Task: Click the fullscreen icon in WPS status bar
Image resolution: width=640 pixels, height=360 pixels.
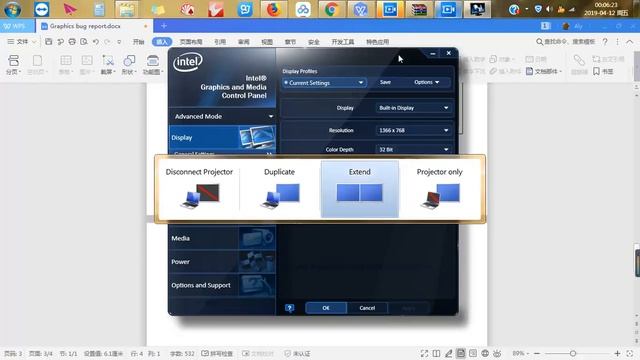Action: [x=424, y=353]
